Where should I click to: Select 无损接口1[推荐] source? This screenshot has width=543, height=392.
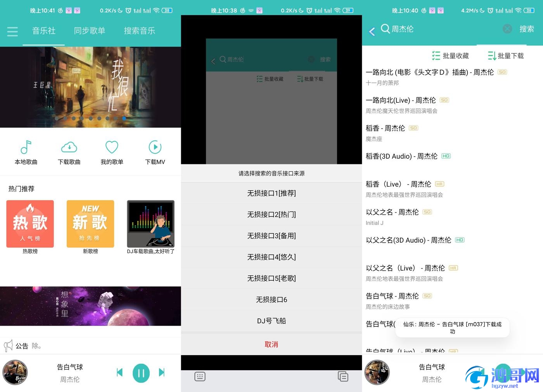271,193
